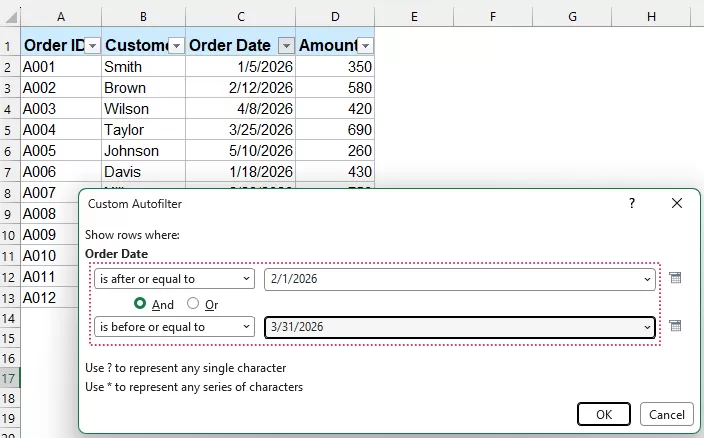Image resolution: width=704 pixels, height=438 pixels.
Task: Click cell A007
Action: coord(49,193)
